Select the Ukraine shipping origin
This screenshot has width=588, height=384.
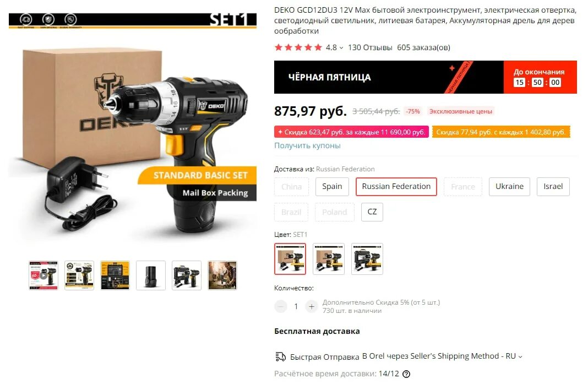point(509,187)
